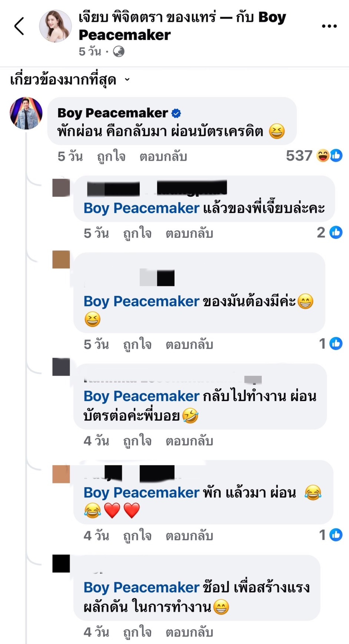Like the แล้วของพี่เจี๊ยบล่ะคะ reply
Screen dimensions: 349x644
click(x=137, y=233)
